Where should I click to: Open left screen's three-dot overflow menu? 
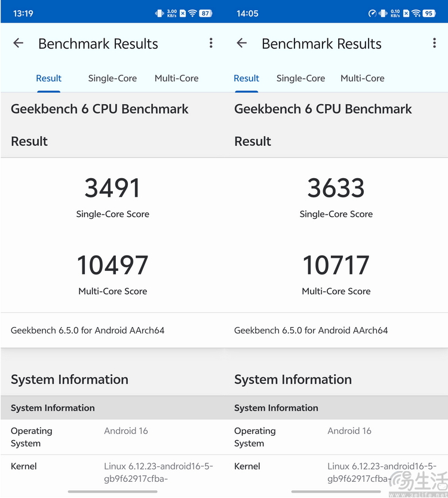pos(211,43)
